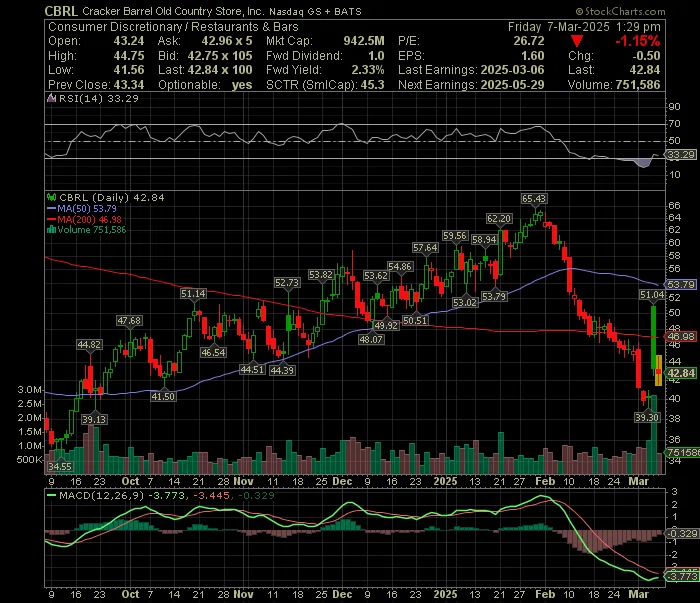700x603 pixels.
Task: Click the 42.84 last price axis tag
Action: click(681, 373)
